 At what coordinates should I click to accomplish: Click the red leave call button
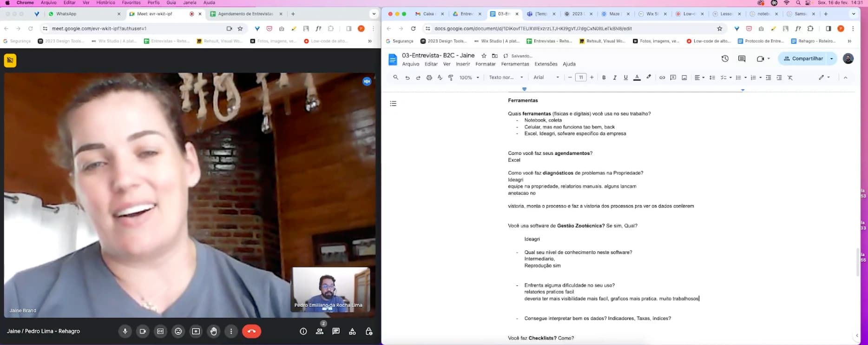pyautogui.click(x=251, y=331)
